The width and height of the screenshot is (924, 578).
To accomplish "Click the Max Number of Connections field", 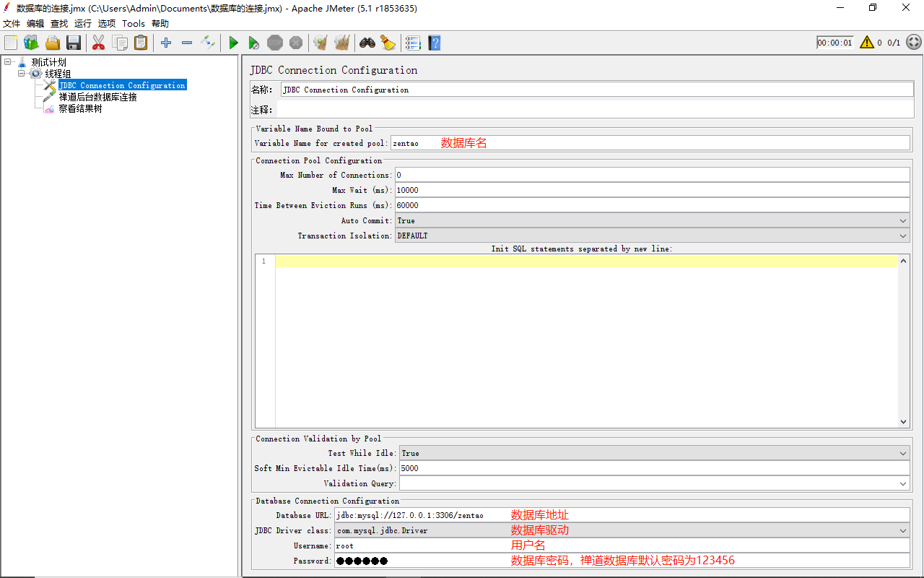I will coord(652,175).
